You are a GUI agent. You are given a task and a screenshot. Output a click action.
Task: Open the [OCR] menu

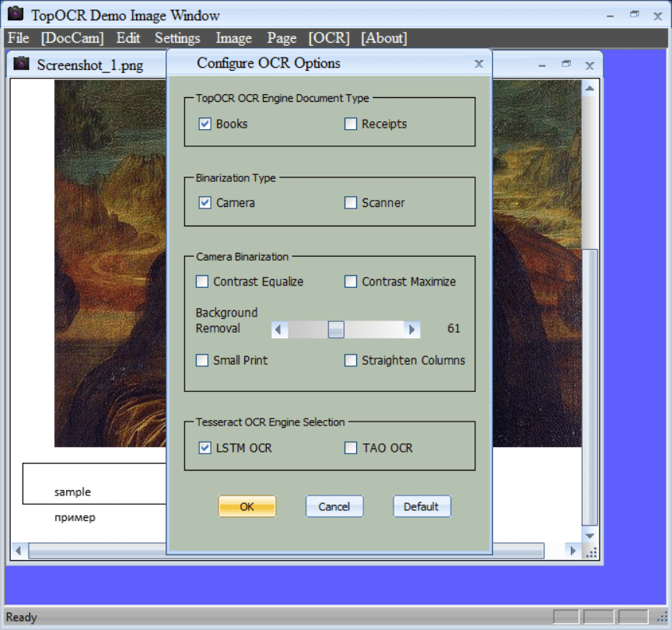point(329,38)
